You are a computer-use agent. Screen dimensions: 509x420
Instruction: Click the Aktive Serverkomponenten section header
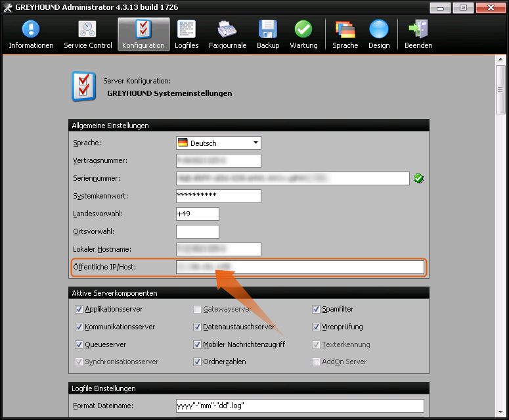(249, 293)
